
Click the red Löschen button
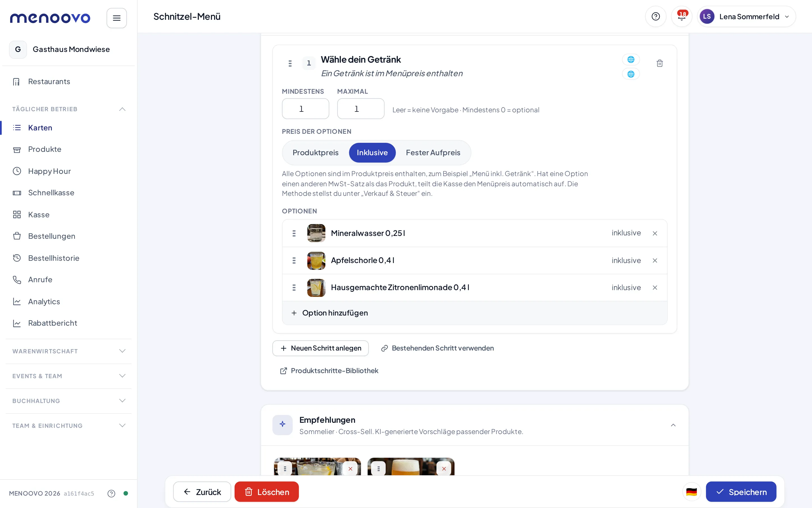click(266, 492)
